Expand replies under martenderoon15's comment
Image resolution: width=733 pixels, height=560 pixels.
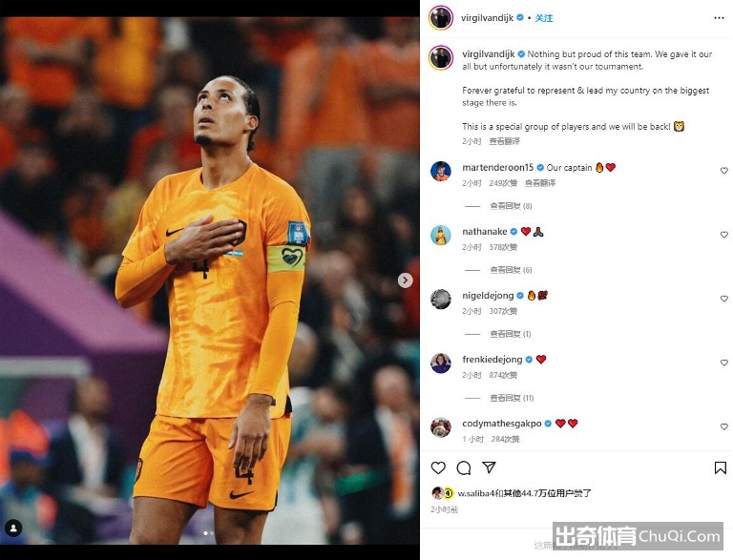[x=511, y=206]
